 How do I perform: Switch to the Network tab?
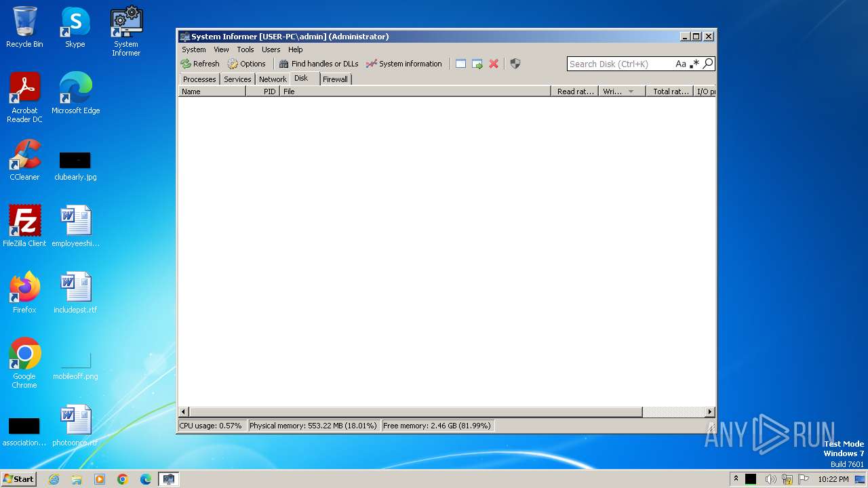pyautogui.click(x=273, y=79)
